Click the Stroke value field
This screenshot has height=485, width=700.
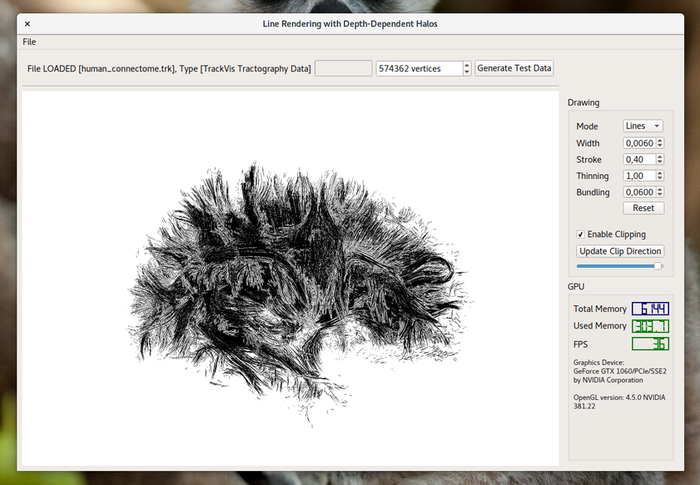638,159
